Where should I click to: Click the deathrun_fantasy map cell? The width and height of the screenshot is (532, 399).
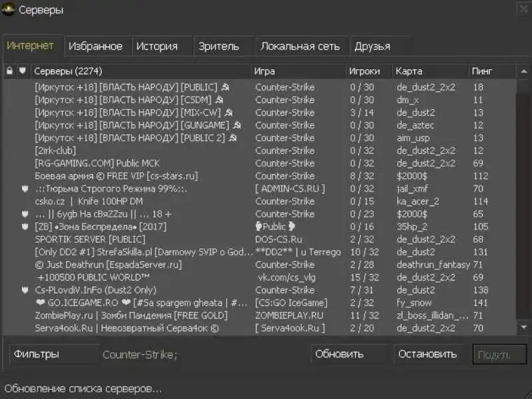tap(434, 265)
